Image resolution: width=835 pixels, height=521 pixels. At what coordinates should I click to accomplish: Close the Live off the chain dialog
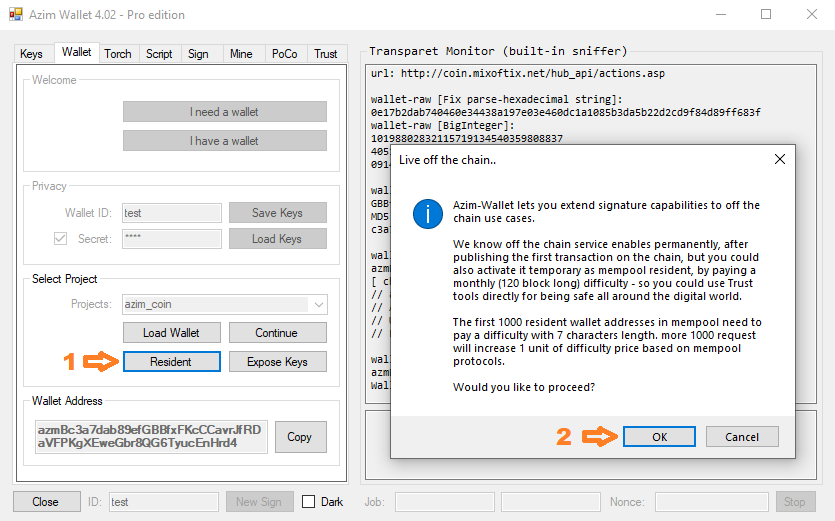click(780, 159)
